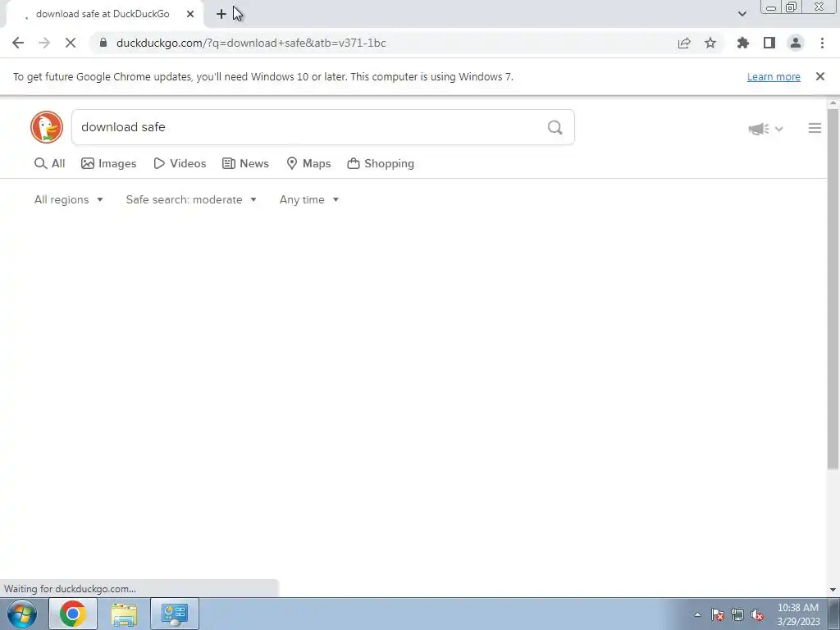Viewport: 840px width, 630px height.
Task: Go back to previous page
Action: (x=18, y=43)
